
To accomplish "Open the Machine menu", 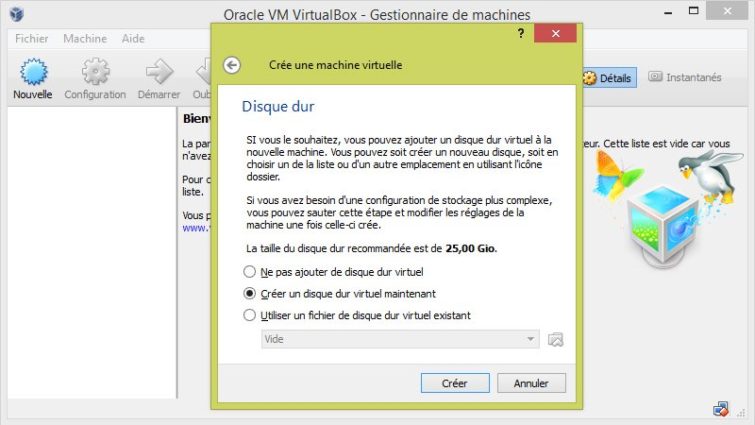I will 85,39.
